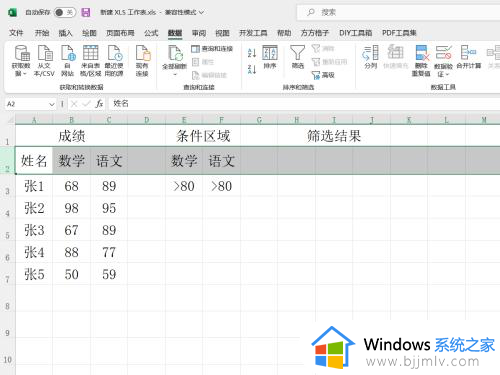
Task: Select the 成绩 title cell
Action: [x=71, y=136]
